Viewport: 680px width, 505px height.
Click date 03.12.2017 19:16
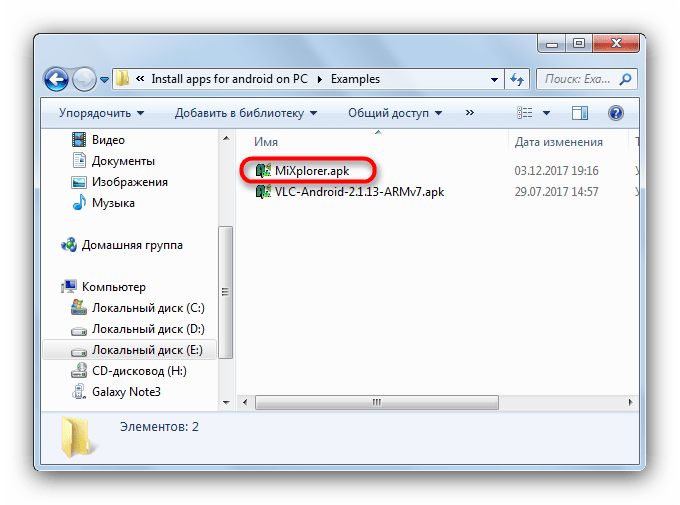[556, 171]
